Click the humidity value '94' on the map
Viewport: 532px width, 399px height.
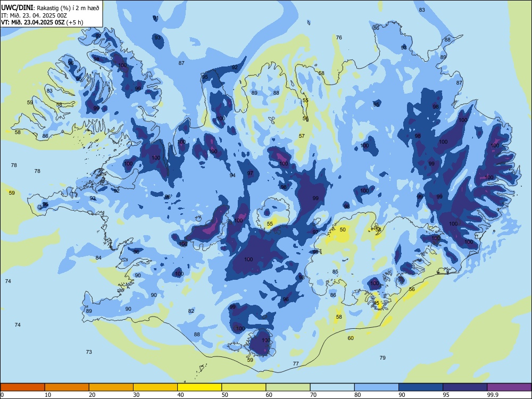(232, 176)
